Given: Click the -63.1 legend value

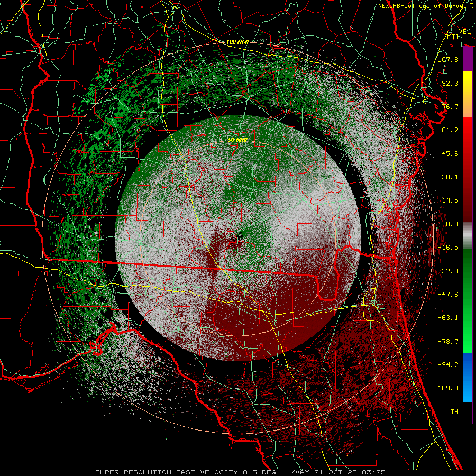Looking at the screenshot, I should click(x=448, y=318).
